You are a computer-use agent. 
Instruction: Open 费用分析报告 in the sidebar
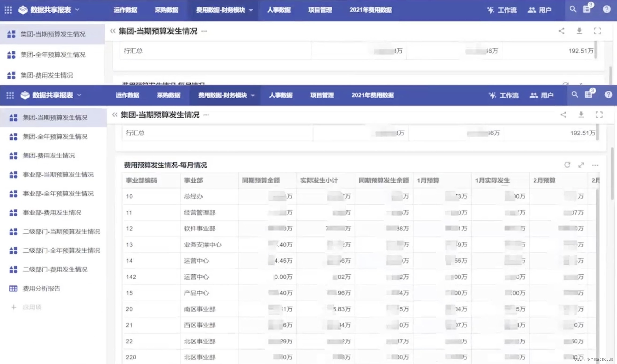click(x=41, y=288)
